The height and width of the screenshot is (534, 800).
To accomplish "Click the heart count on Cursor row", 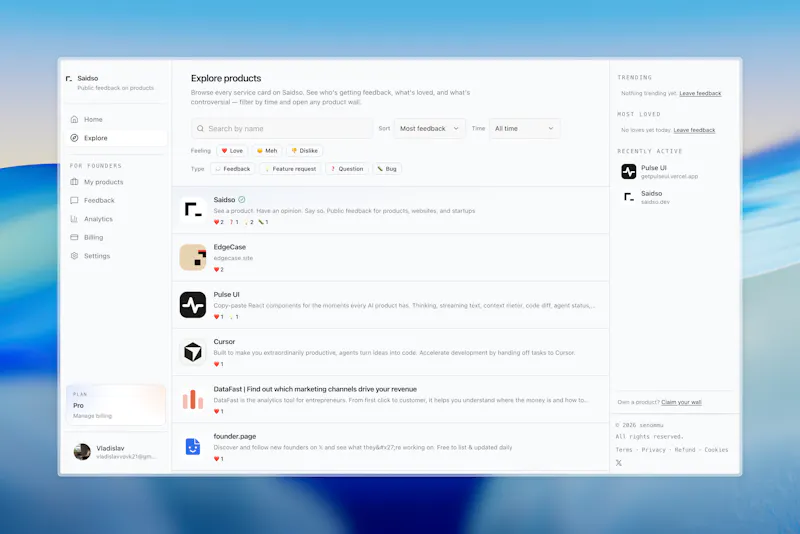I will point(219,364).
